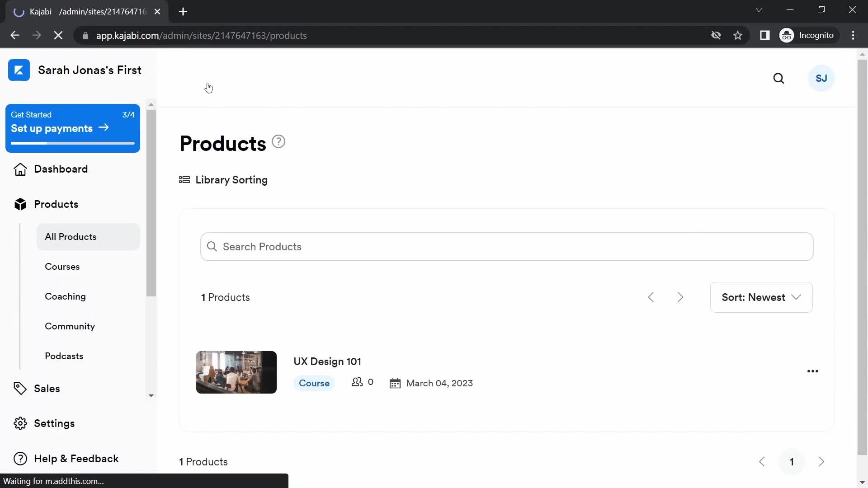This screenshot has height=488, width=868.
Task: Click the sidebar scroll down arrow
Action: tap(151, 395)
